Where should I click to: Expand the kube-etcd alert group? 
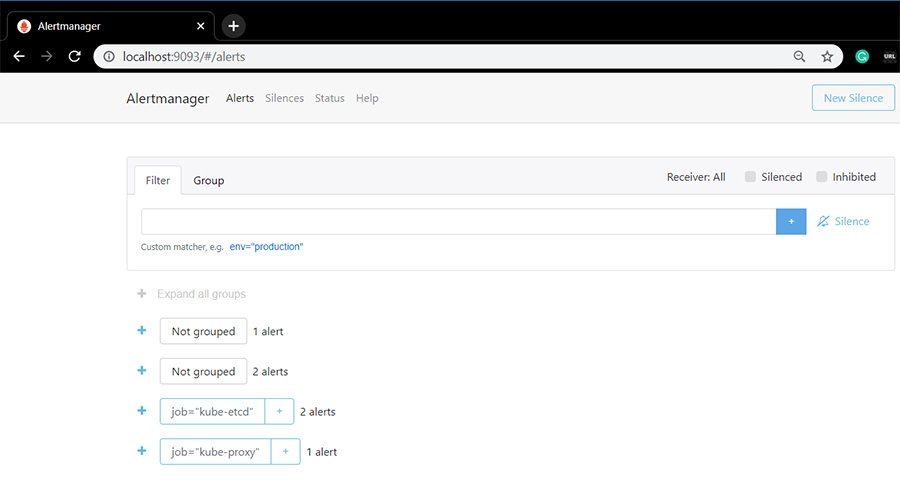(x=141, y=411)
